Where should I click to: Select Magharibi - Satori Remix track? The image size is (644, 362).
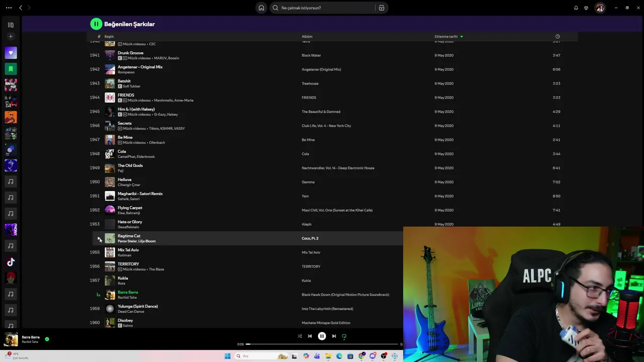pos(332,196)
